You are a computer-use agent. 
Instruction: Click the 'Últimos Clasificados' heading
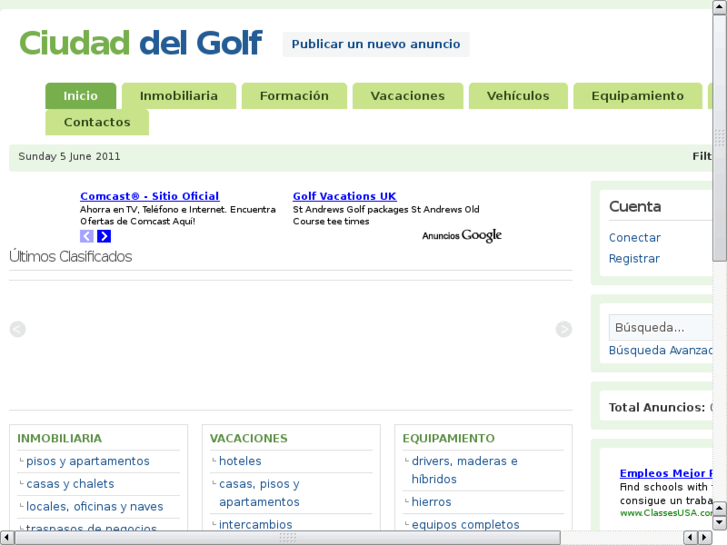coord(70,256)
